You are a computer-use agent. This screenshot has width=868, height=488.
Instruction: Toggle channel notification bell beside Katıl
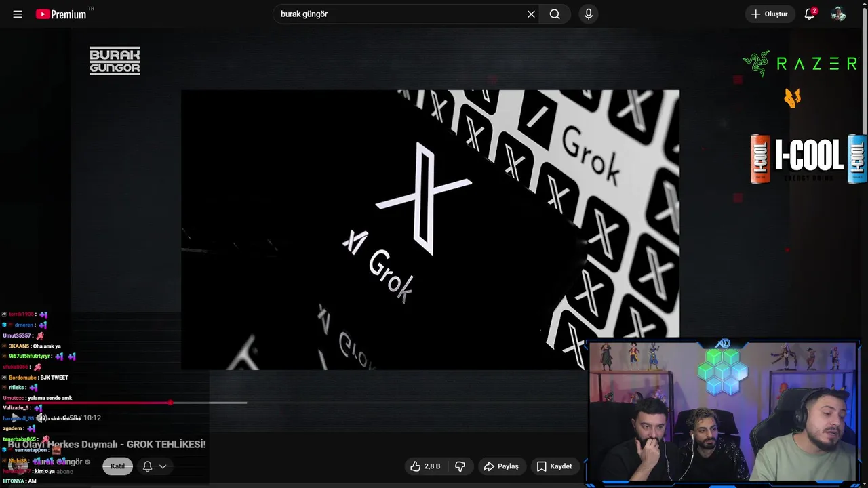click(x=147, y=466)
